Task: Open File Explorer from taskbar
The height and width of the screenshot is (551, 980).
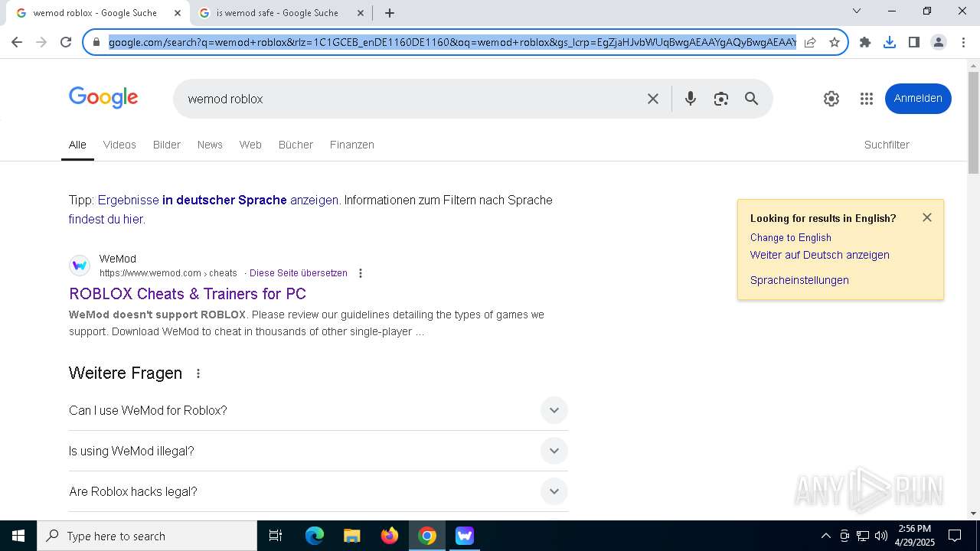Action: (352, 536)
